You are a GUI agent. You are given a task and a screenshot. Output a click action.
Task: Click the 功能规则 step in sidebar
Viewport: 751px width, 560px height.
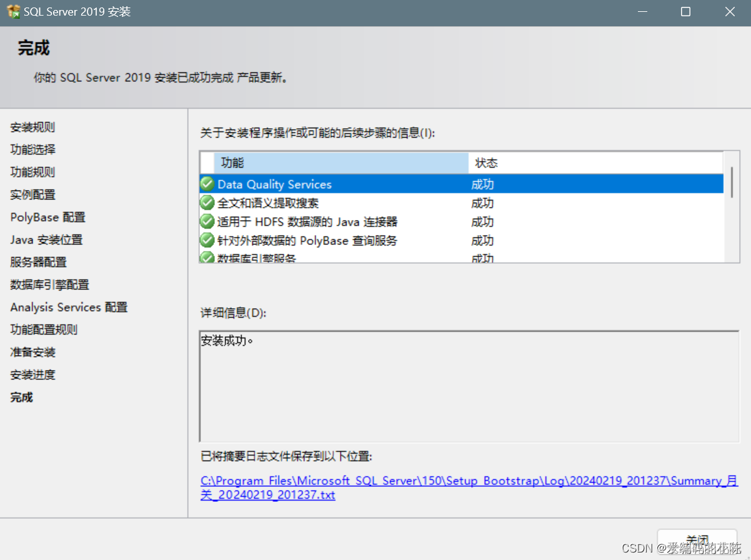32,172
